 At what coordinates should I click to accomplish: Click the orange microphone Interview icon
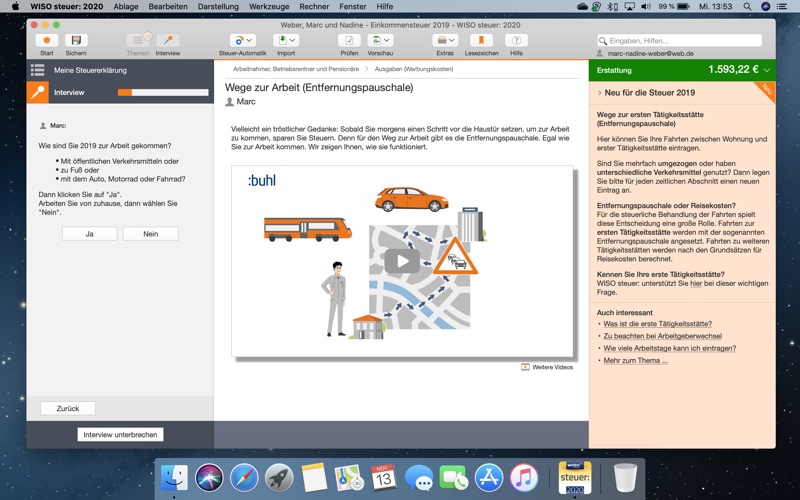pyautogui.click(x=38, y=92)
